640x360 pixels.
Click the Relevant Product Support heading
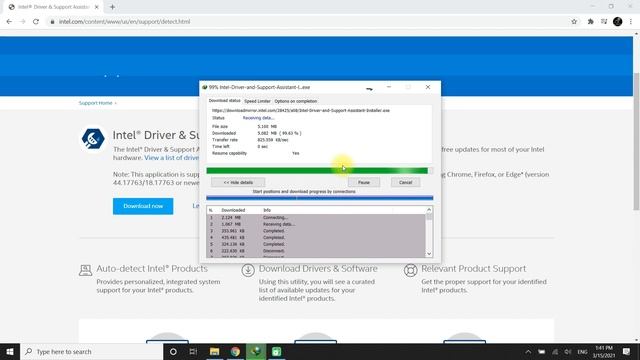pyautogui.click(x=473, y=269)
